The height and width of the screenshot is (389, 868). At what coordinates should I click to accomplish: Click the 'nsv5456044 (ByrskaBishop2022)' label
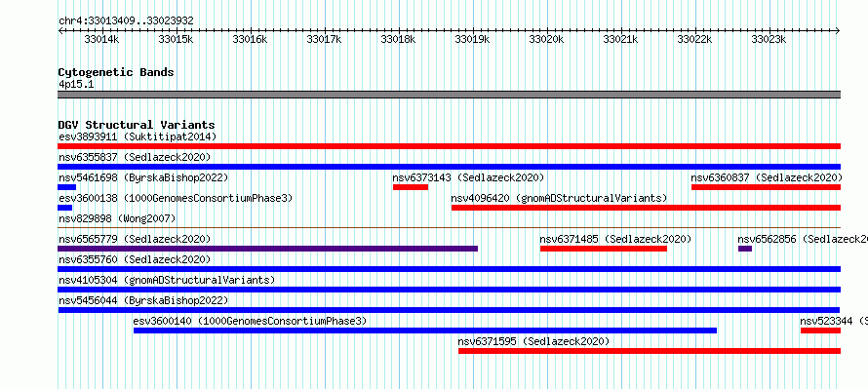click(143, 300)
